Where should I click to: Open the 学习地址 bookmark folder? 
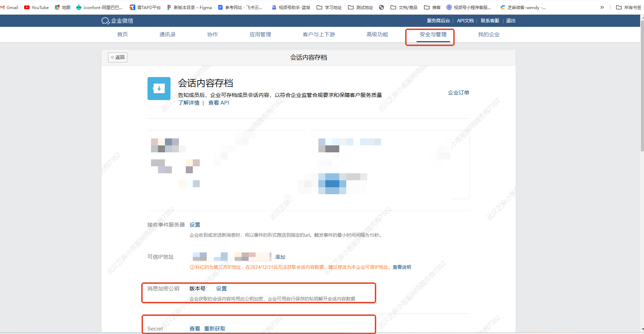click(x=329, y=7)
